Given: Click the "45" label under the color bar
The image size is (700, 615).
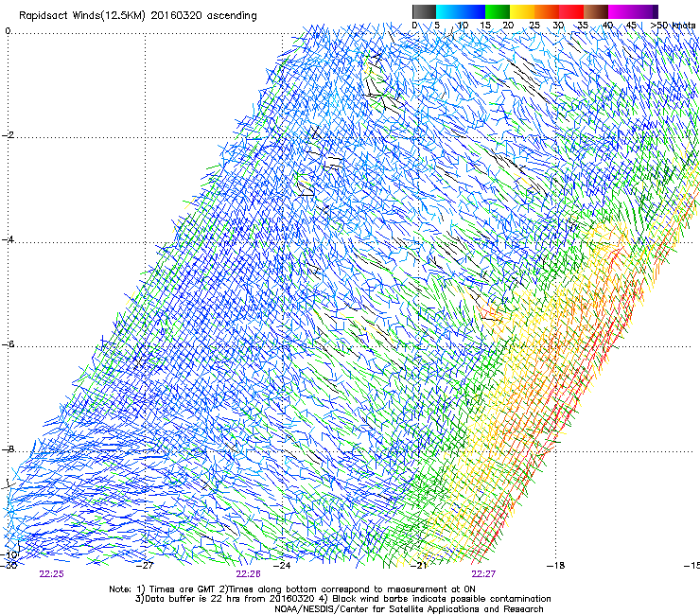Looking at the screenshot, I should pyautogui.click(x=631, y=26).
